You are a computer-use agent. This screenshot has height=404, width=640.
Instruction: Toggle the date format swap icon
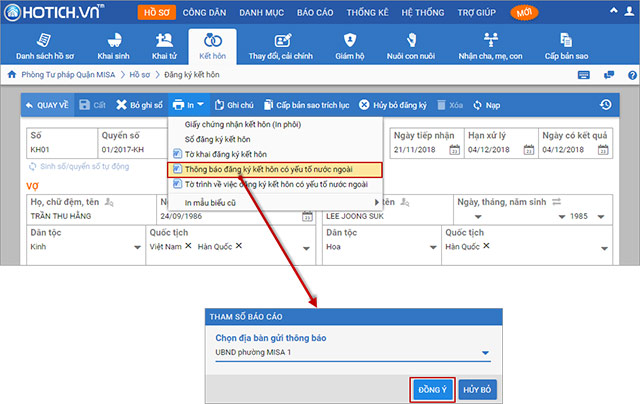click(557, 202)
